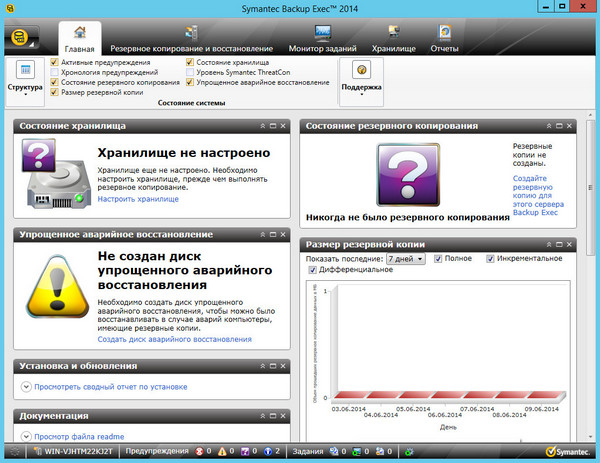Screen dimensions: 600x463
Task: Collapse the Установка и обновления panel
Action: point(262,366)
